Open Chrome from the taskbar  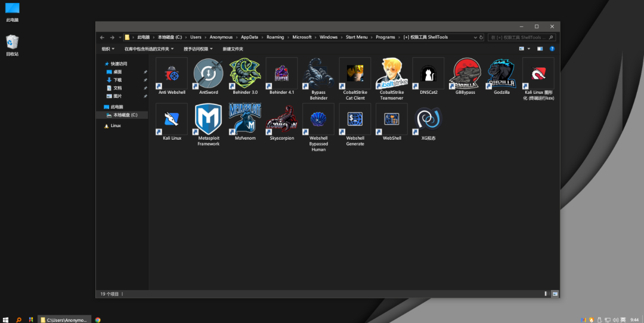click(x=98, y=319)
